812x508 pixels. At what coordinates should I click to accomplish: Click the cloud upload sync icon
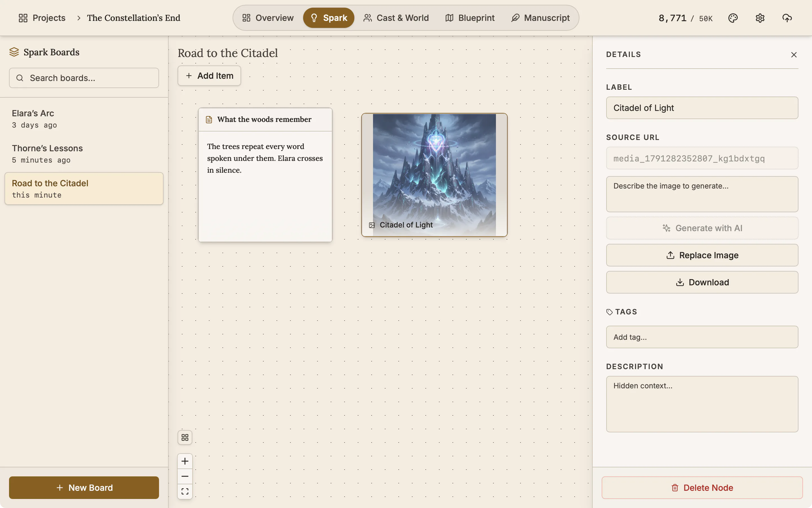tap(787, 18)
